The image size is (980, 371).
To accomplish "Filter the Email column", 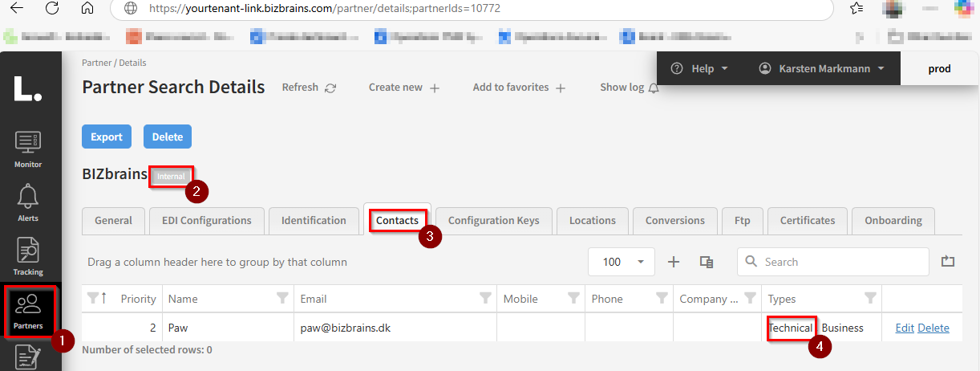I will [x=484, y=299].
